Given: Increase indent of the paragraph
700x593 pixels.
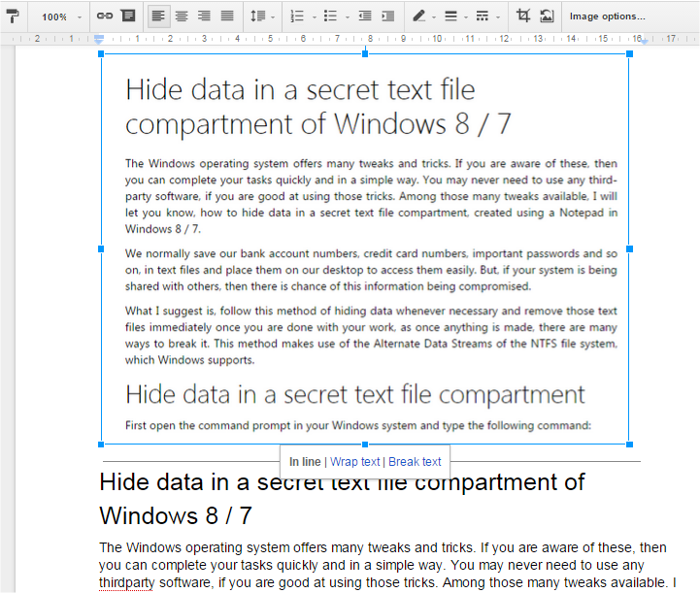Looking at the screenshot, I should (388, 16).
